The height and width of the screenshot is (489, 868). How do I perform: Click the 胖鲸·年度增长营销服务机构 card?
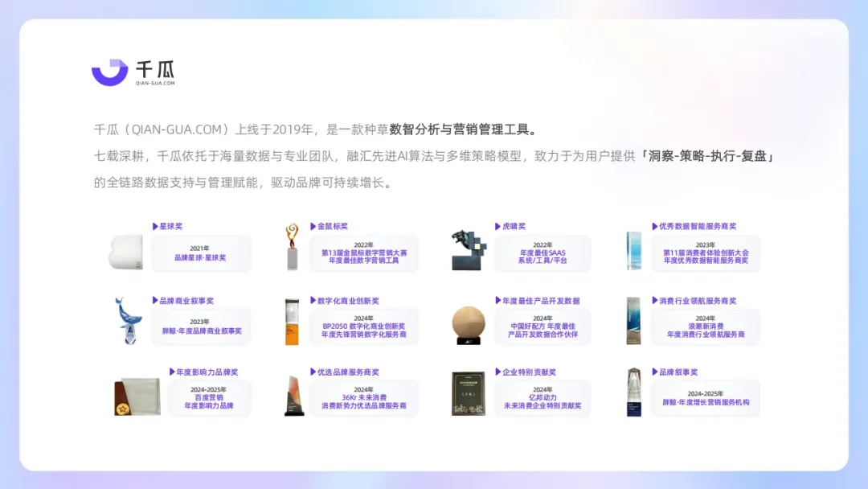coord(706,398)
